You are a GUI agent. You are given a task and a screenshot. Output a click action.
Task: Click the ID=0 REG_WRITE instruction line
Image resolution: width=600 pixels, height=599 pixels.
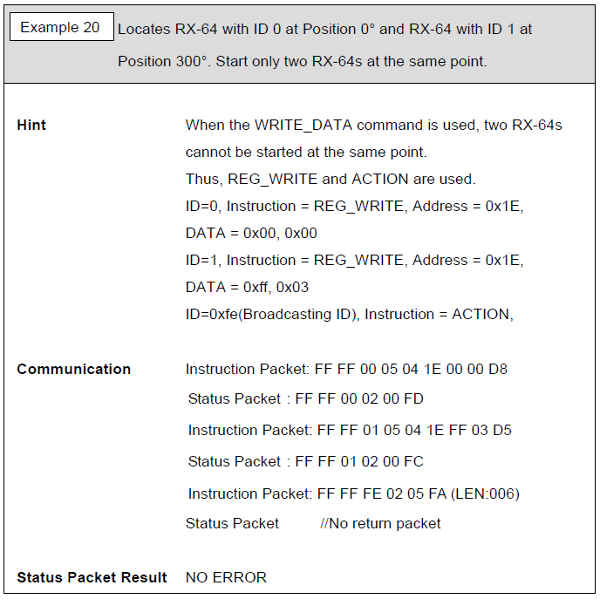[354, 206]
